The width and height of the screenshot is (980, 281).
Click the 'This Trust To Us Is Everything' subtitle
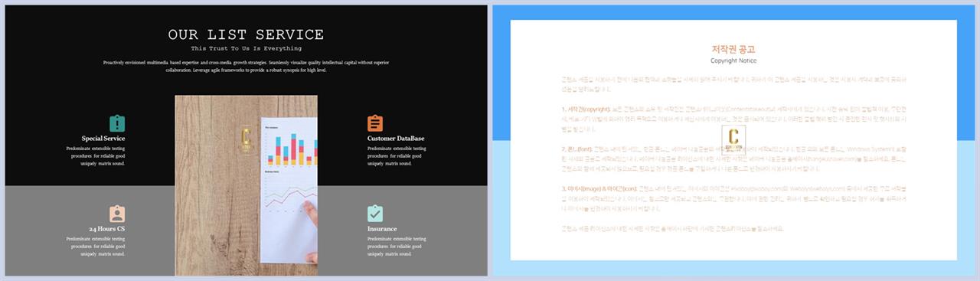(x=246, y=48)
